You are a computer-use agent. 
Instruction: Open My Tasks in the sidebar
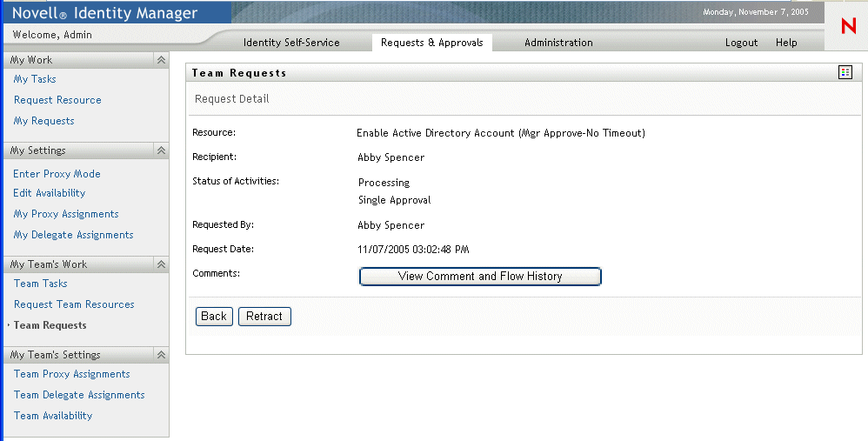coord(35,79)
